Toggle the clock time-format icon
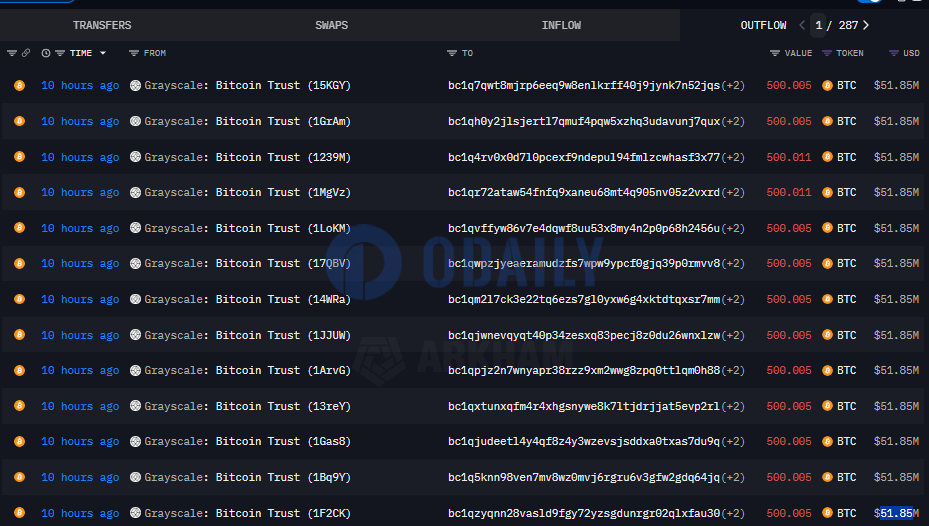 click(46, 53)
